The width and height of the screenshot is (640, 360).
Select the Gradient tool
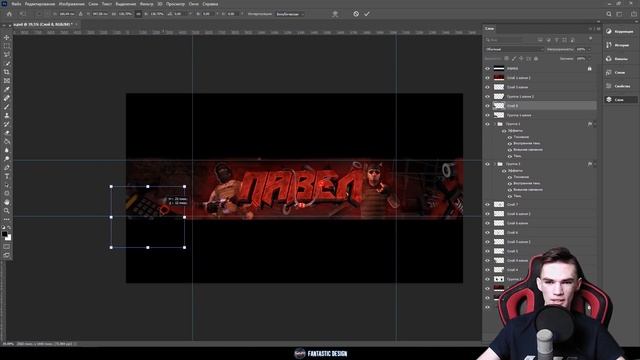coord(7,142)
